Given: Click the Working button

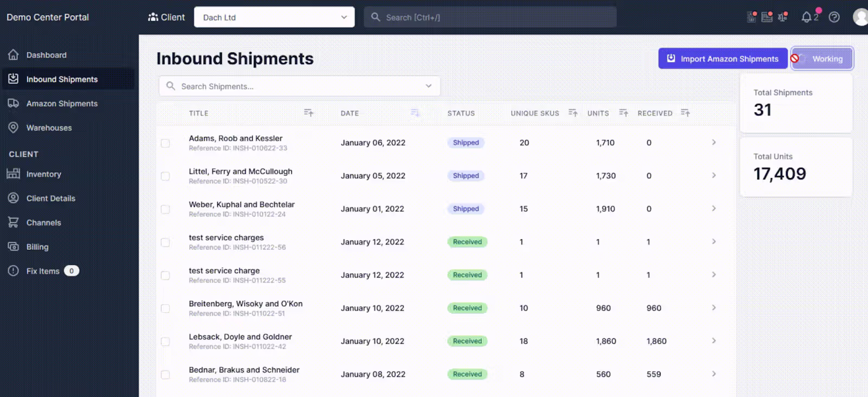Looking at the screenshot, I should [x=822, y=59].
